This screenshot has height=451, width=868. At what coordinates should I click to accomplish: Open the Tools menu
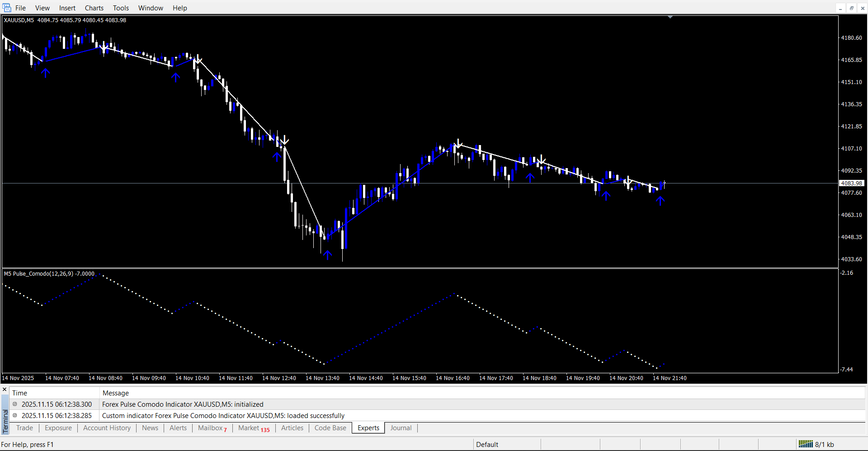click(121, 8)
